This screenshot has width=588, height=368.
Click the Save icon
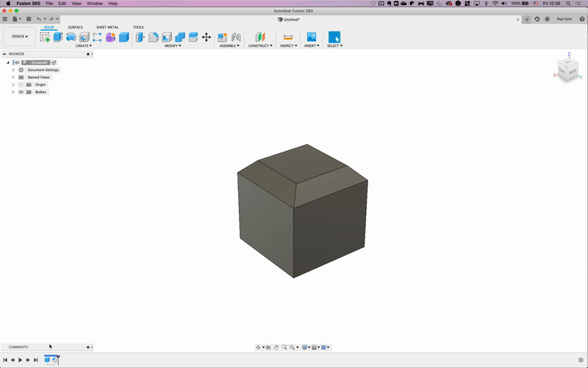click(29, 19)
